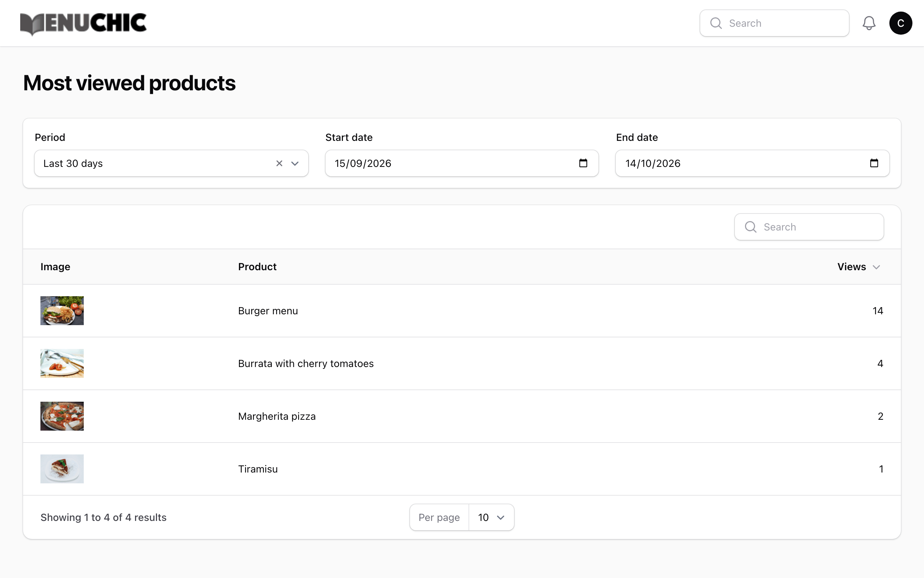Open the Burrata with cherry tomatoes thumbnail
The width and height of the screenshot is (924, 578).
pyautogui.click(x=62, y=363)
